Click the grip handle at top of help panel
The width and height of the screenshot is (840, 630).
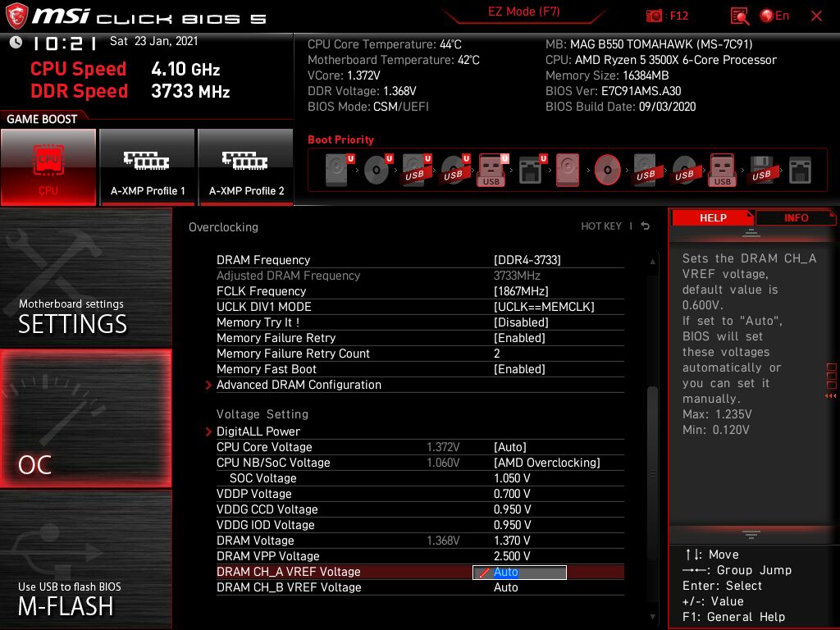(751, 233)
